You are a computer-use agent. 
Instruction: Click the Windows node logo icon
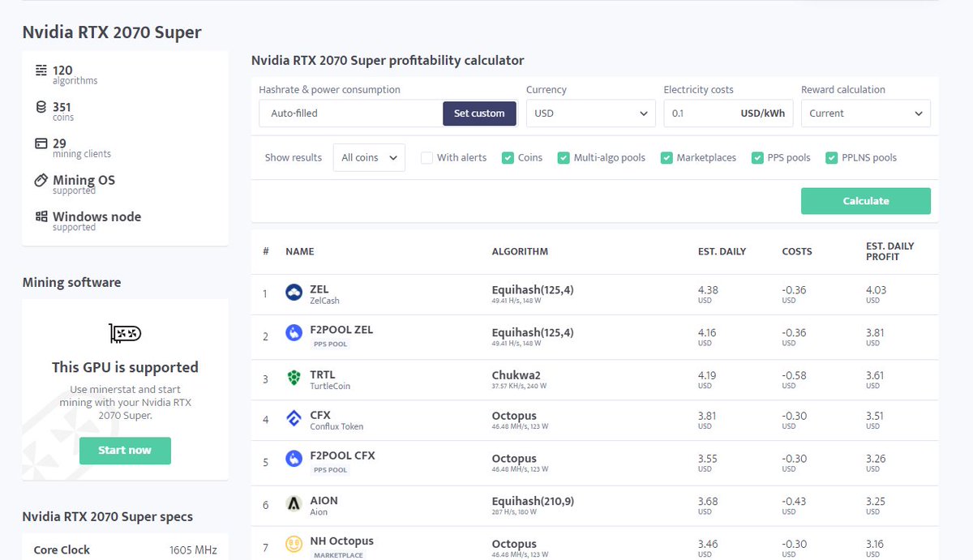tap(41, 216)
